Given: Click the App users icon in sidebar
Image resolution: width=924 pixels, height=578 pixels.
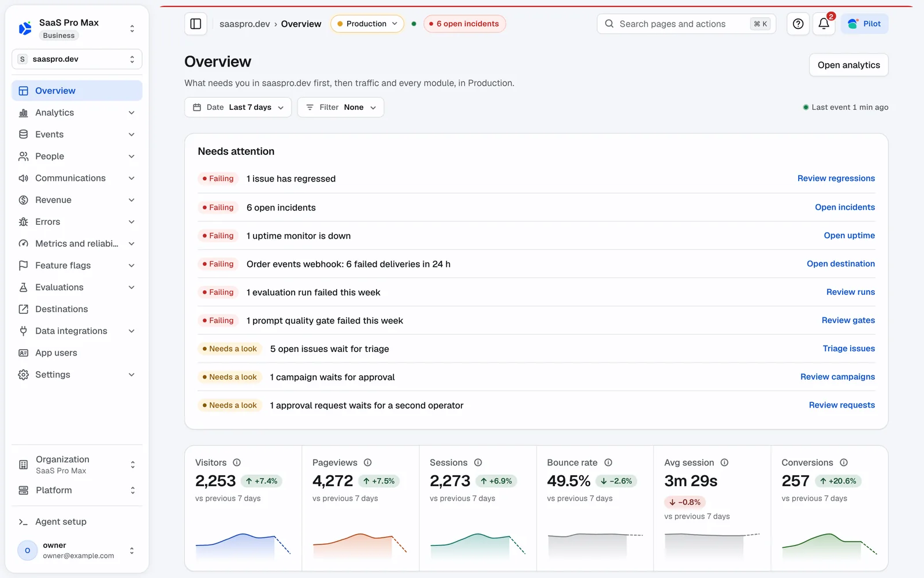Looking at the screenshot, I should point(24,353).
